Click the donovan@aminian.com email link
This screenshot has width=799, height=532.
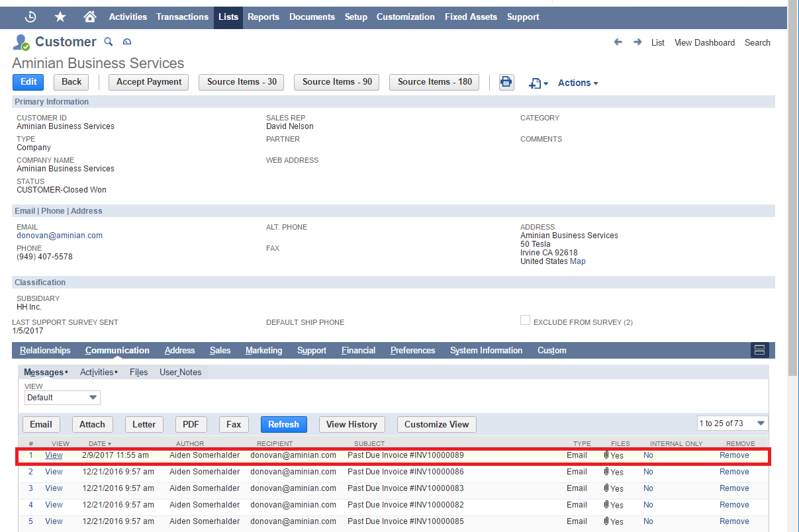pos(60,236)
